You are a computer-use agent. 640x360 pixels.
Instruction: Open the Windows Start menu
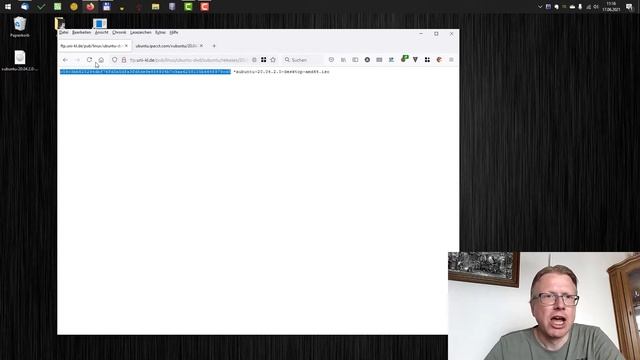[8, 7]
